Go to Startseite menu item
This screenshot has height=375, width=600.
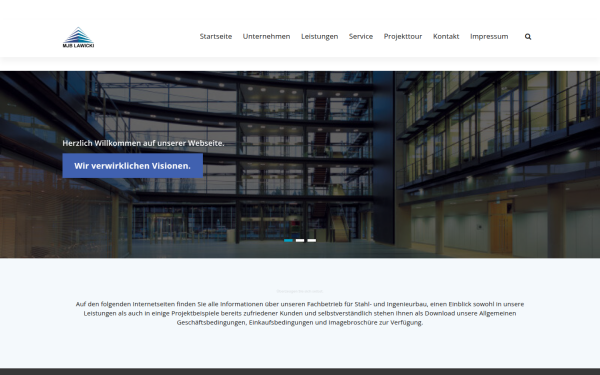coord(216,36)
